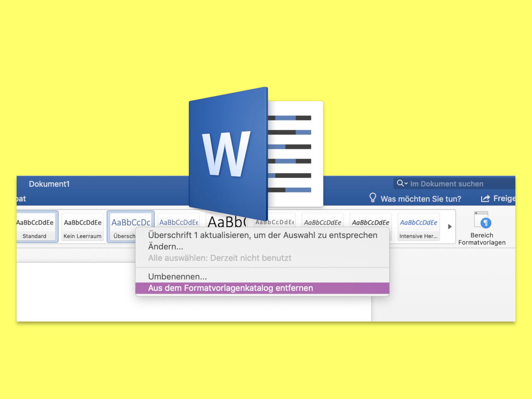Screen dimensions: 532x399
Task: Click the Was möchten Sie tun? text
Action: [421, 199]
